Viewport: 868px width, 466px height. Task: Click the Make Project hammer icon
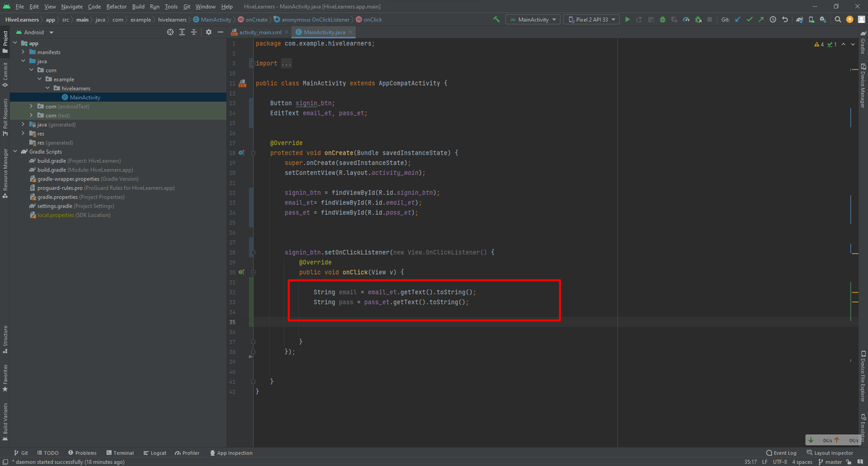(x=497, y=20)
